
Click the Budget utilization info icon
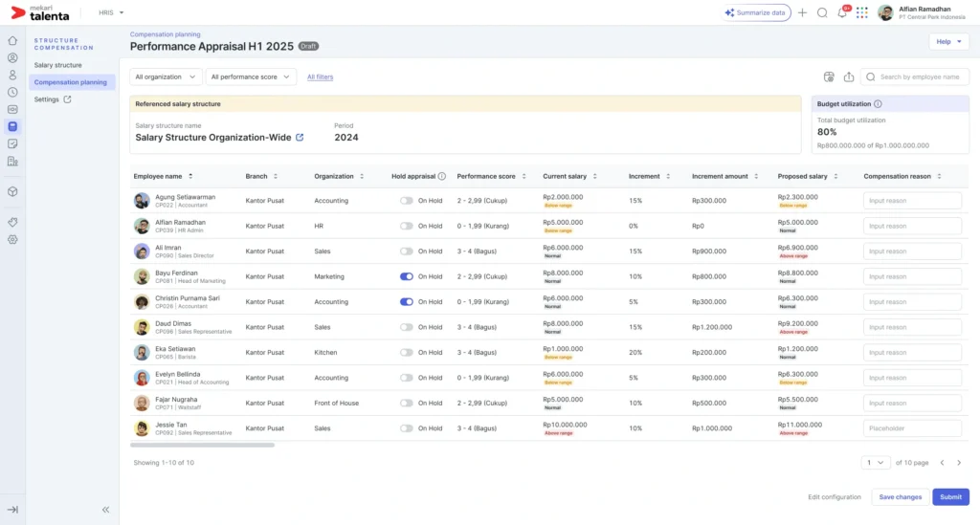[x=878, y=104]
